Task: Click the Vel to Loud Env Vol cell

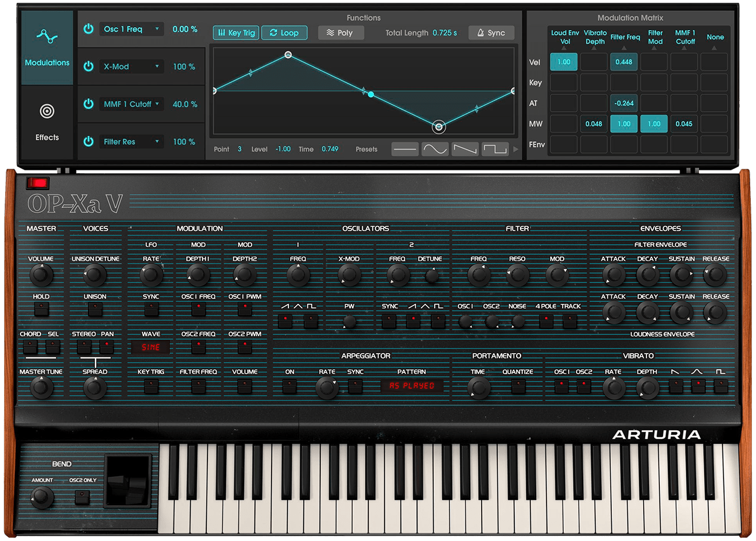Action: click(x=564, y=62)
